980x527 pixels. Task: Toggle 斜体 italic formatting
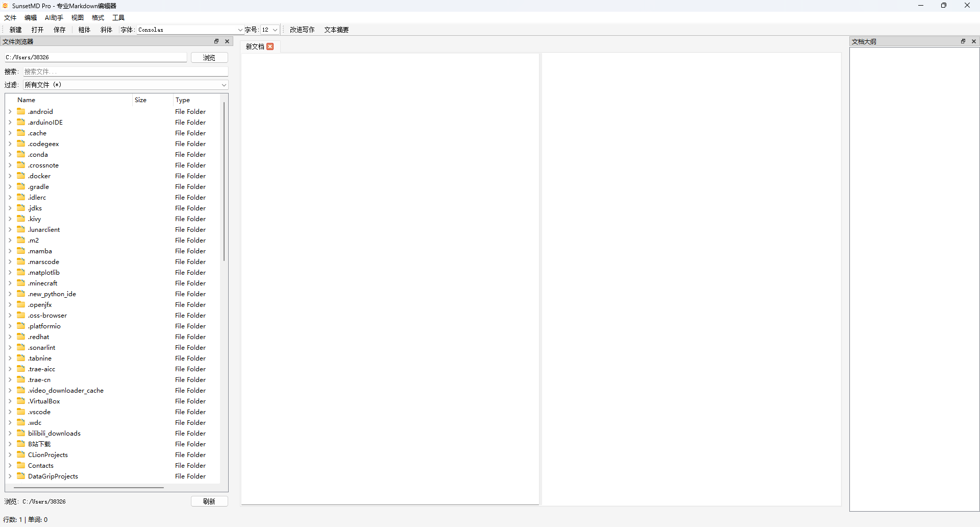click(x=106, y=30)
